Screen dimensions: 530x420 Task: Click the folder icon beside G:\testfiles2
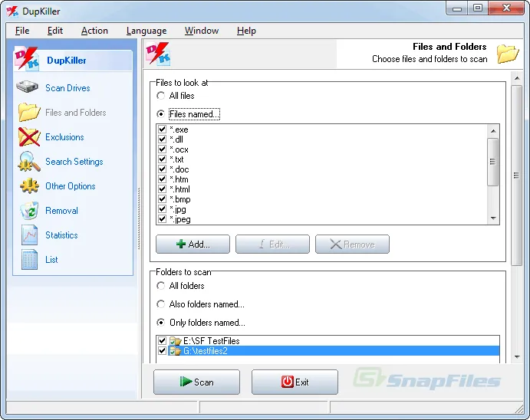tap(175, 351)
